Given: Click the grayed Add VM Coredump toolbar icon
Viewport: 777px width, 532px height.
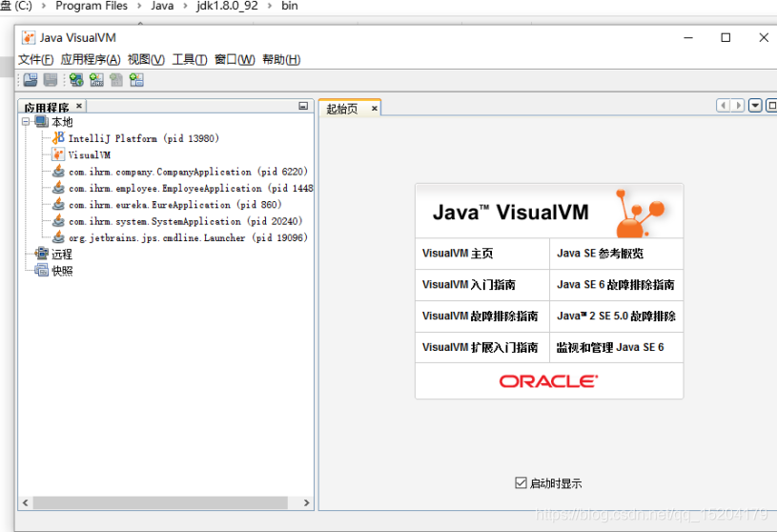Looking at the screenshot, I should (116, 80).
